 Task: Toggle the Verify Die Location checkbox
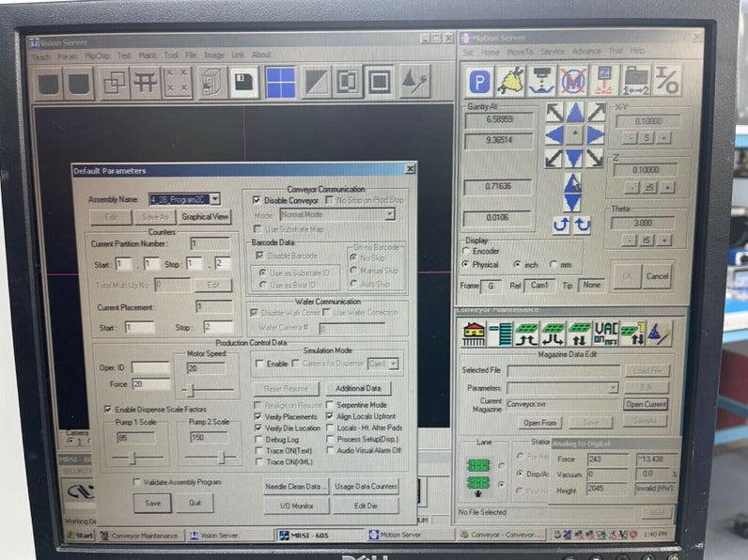point(258,428)
